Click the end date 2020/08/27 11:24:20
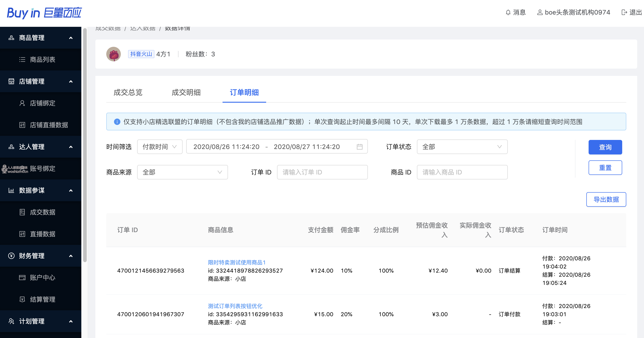 (x=307, y=147)
